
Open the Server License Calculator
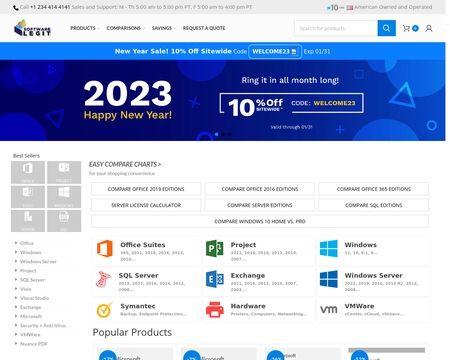[x=146, y=205]
